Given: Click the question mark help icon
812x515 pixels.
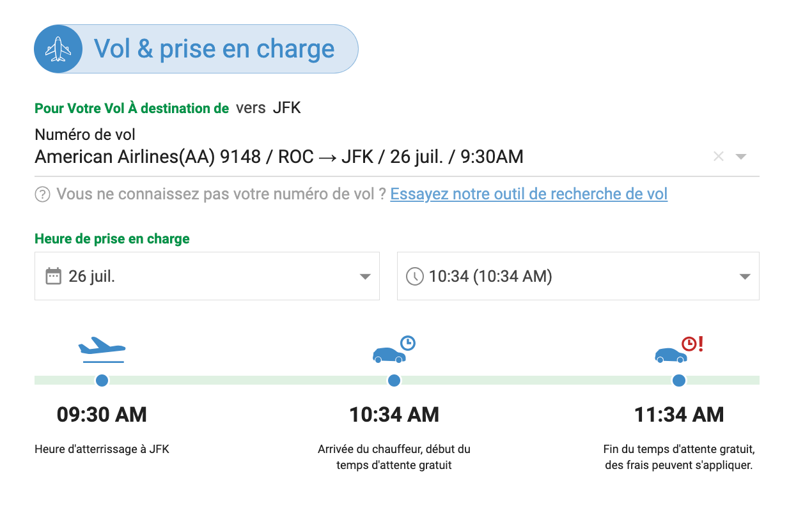Looking at the screenshot, I should (x=42, y=194).
